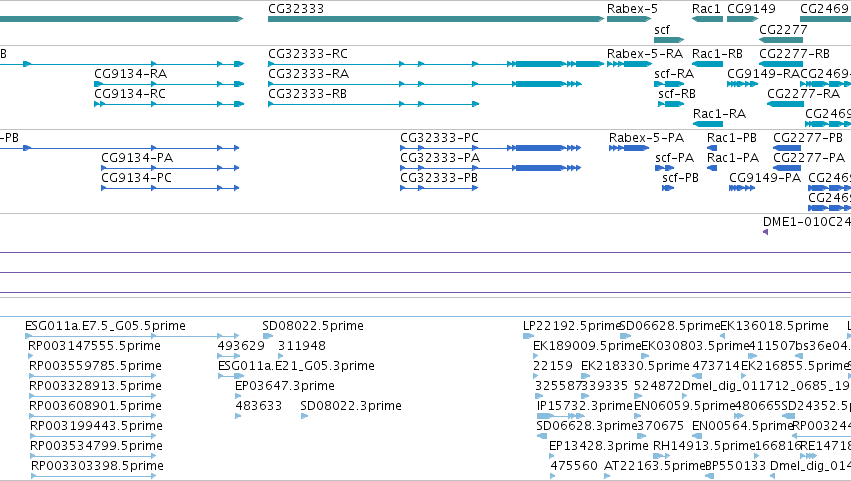Click the Rabex-5-RA transcript
The width and height of the screenshot is (851, 481).
click(645, 54)
